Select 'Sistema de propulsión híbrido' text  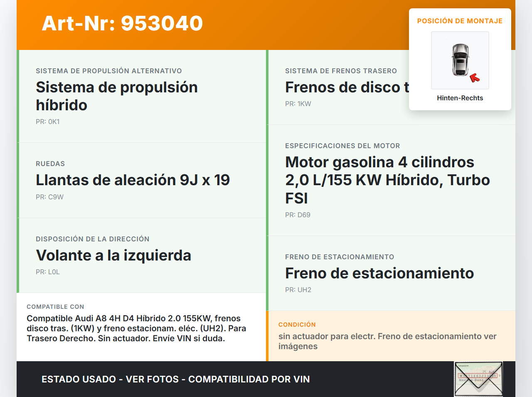point(117,96)
